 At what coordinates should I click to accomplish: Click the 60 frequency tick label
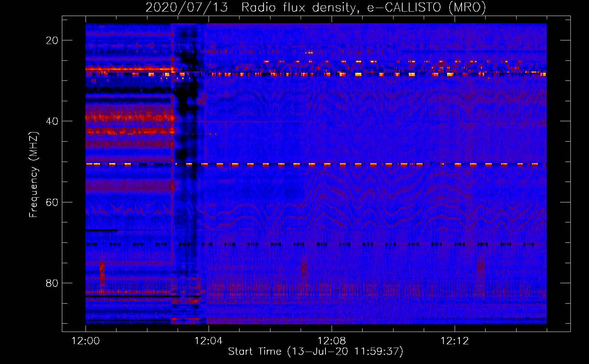52,202
